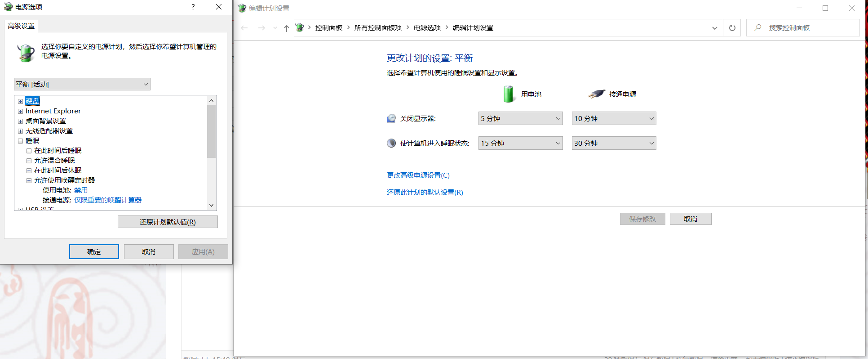Click the 禁用 value for 使用电池
This screenshot has height=359, width=868.
81,190
